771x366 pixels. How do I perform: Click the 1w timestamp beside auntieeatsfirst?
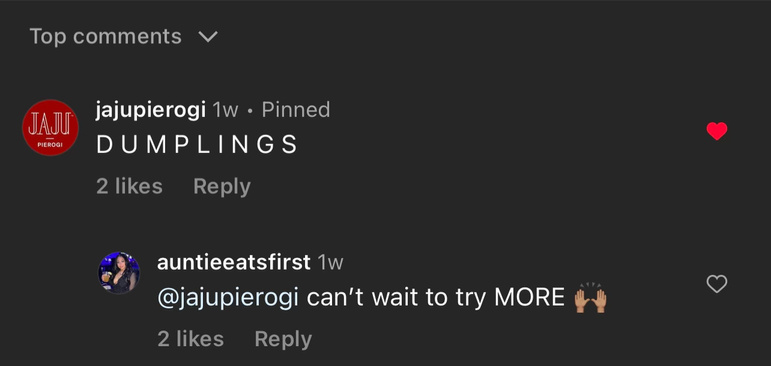click(x=330, y=263)
